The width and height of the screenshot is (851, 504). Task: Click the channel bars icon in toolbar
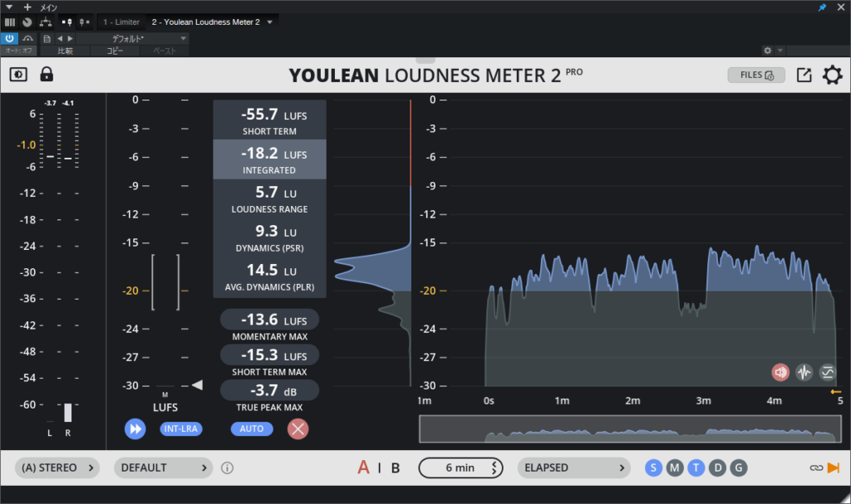(x=10, y=22)
